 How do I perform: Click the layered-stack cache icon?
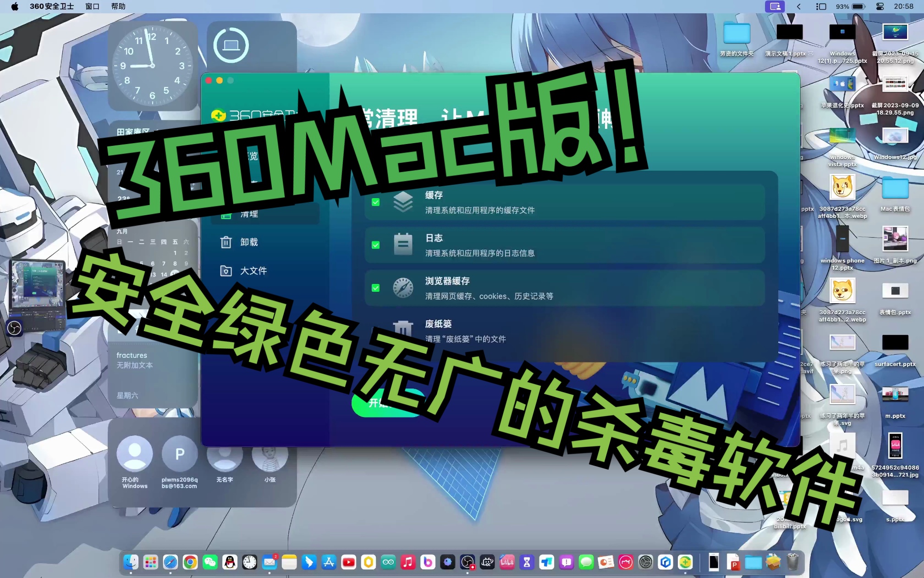pos(403,202)
